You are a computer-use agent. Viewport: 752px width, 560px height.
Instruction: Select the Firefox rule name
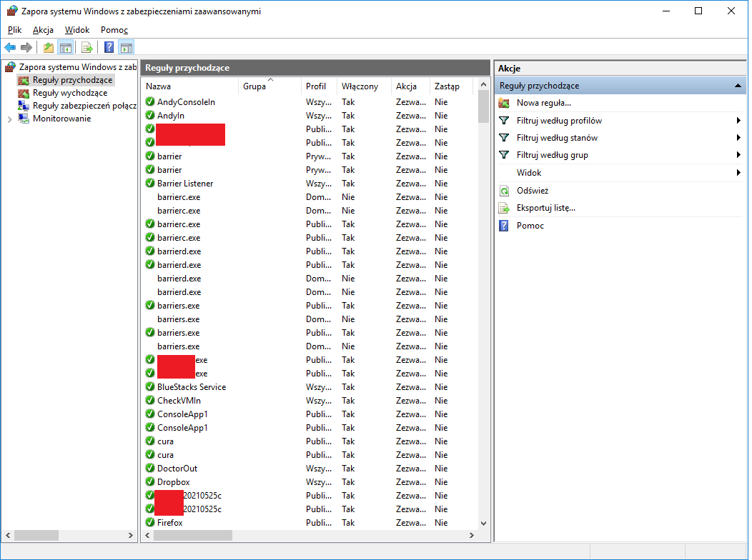pyautogui.click(x=170, y=523)
